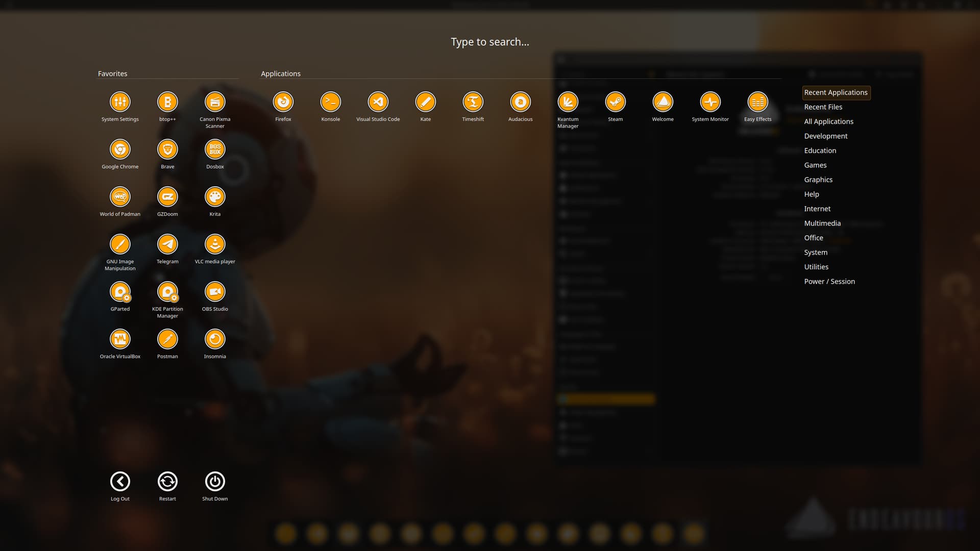Show the Power / Session category
980x551 pixels.
click(x=829, y=282)
